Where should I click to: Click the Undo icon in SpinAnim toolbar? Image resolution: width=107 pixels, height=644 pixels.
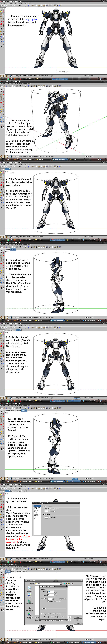click(20, 569)
